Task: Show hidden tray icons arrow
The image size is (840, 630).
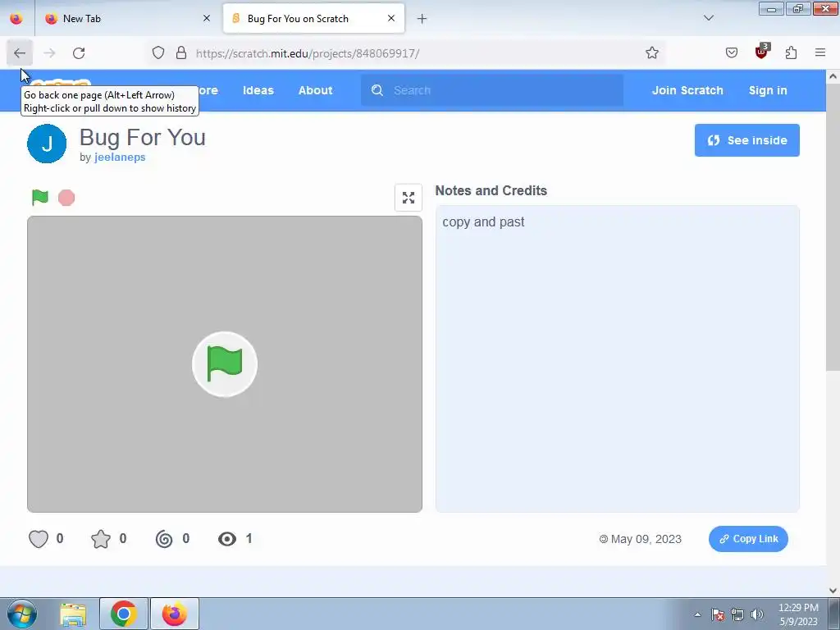Action: coord(697,614)
